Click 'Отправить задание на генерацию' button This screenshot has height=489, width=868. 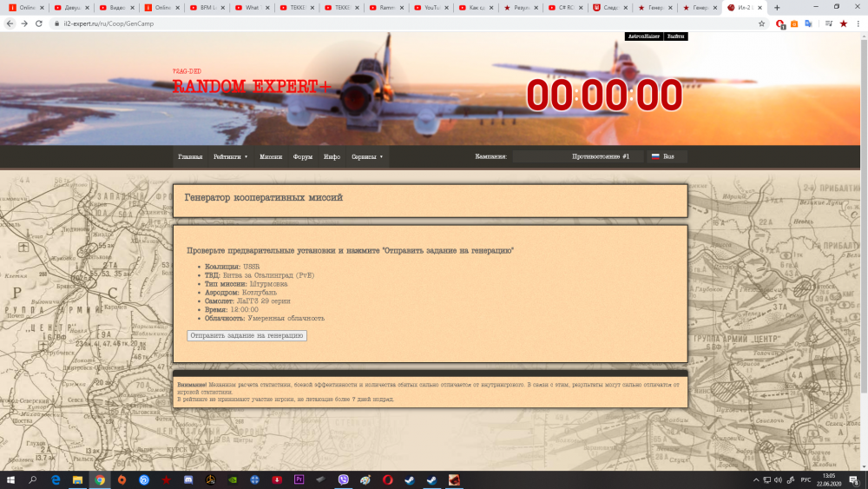click(247, 335)
